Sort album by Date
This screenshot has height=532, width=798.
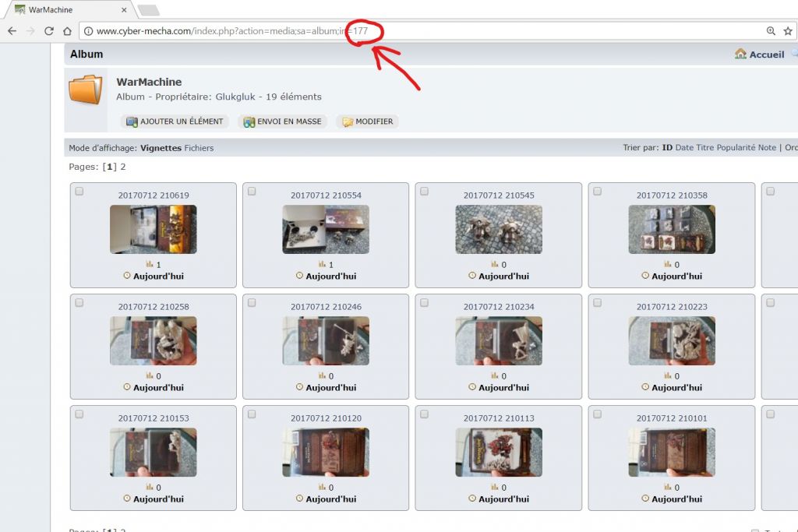tap(684, 147)
